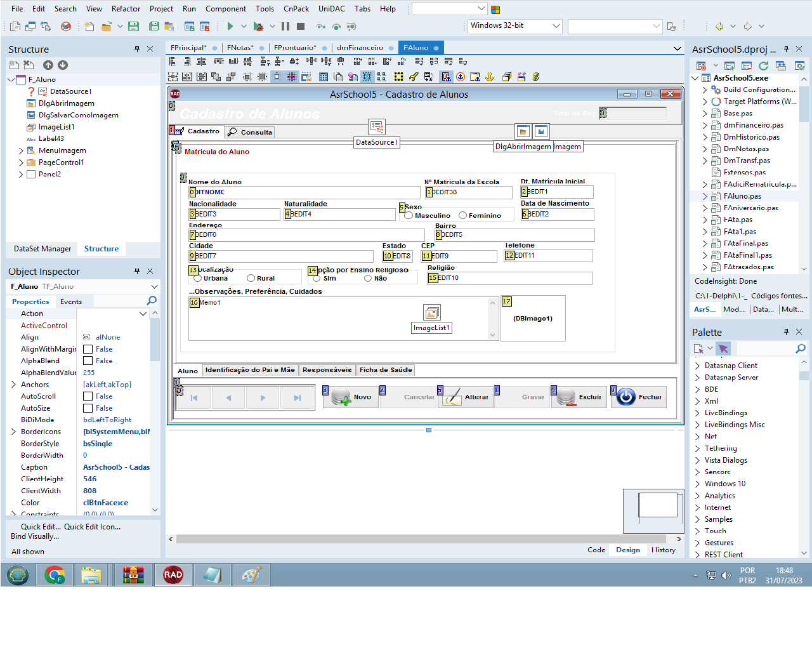Click the green Refresh icon in Projects panel
812x650 pixels.
pyautogui.click(x=763, y=65)
